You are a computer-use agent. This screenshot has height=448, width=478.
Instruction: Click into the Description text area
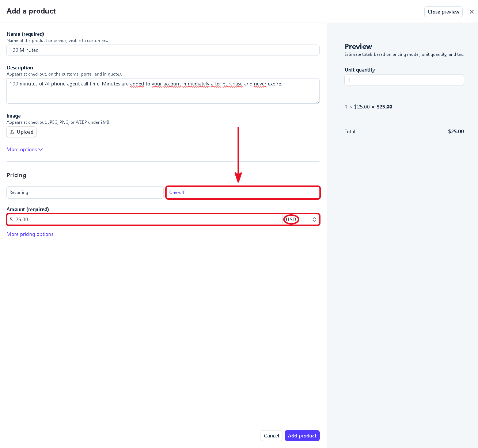(163, 91)
